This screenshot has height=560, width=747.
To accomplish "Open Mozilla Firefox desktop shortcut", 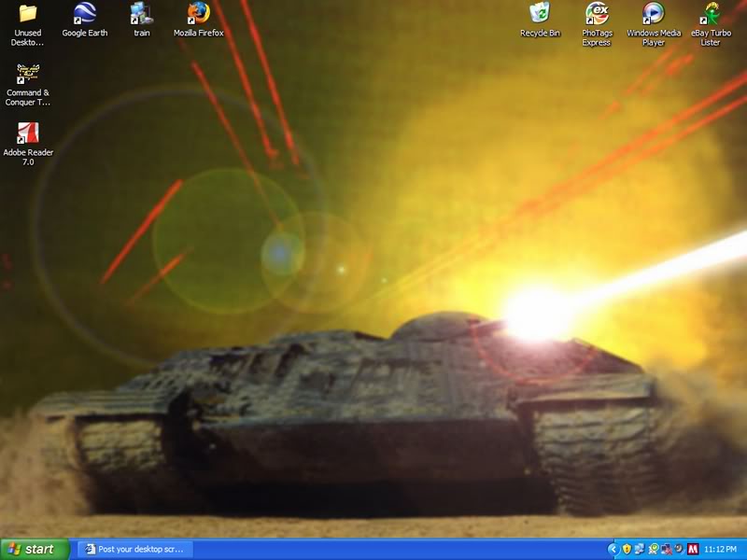I will (x=199, y=20).
